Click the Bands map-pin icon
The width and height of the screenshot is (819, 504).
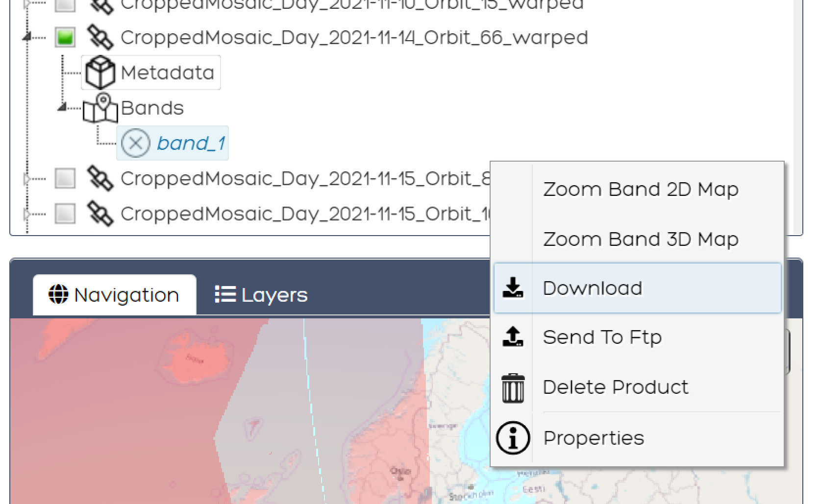click(100, 109)
